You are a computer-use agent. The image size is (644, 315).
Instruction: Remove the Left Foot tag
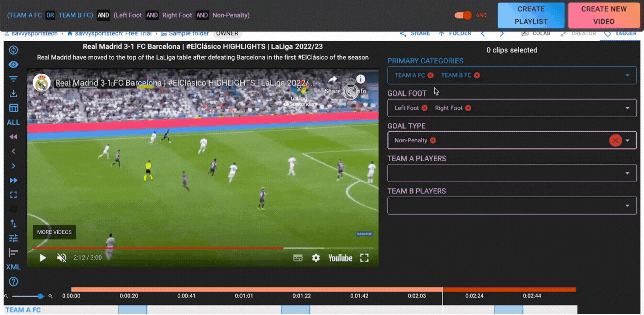pyautogui.click(x=425, y=108)
